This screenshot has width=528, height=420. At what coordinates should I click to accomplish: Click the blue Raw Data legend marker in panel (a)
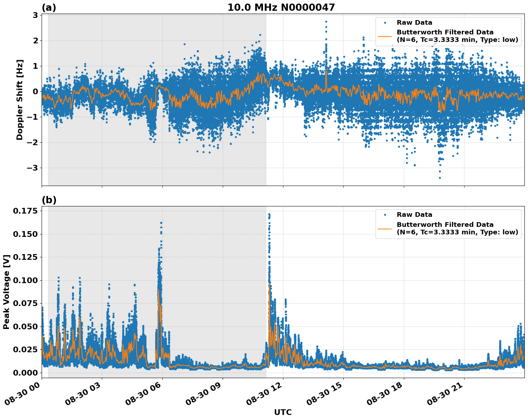coord(385,22)
